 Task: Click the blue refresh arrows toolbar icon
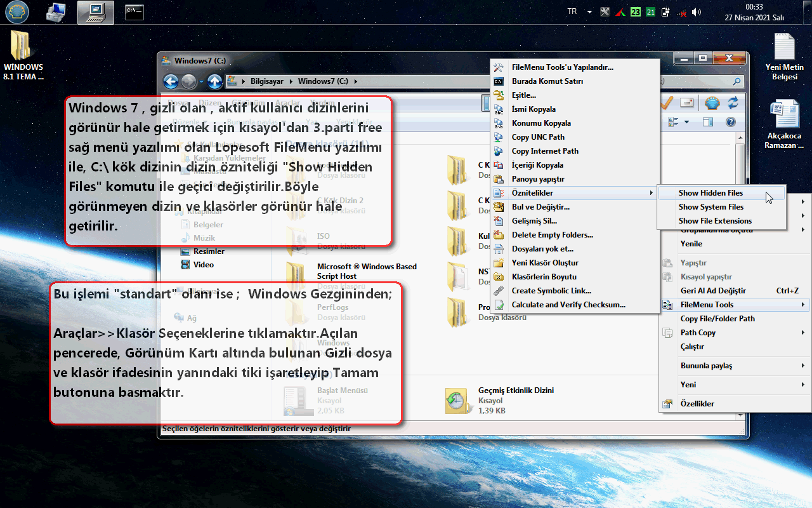(x=733, y=103)
